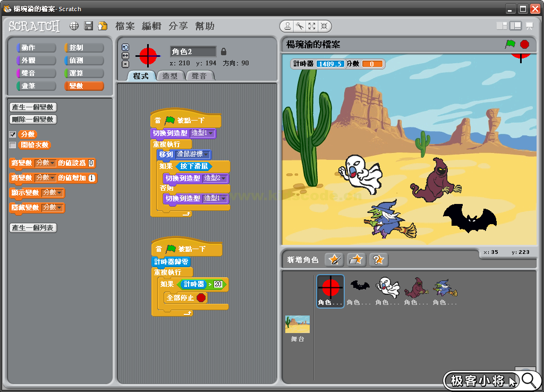Viewport: 544px width, 392px height.
Task: Select the grow sprite toolbar tool
Action: pos(312,26)
